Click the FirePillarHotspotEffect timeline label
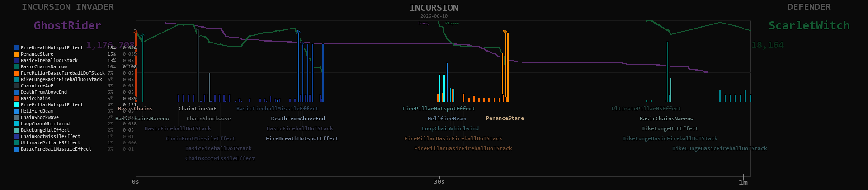This screenshot has height=190, width=868. pos(439,109)
